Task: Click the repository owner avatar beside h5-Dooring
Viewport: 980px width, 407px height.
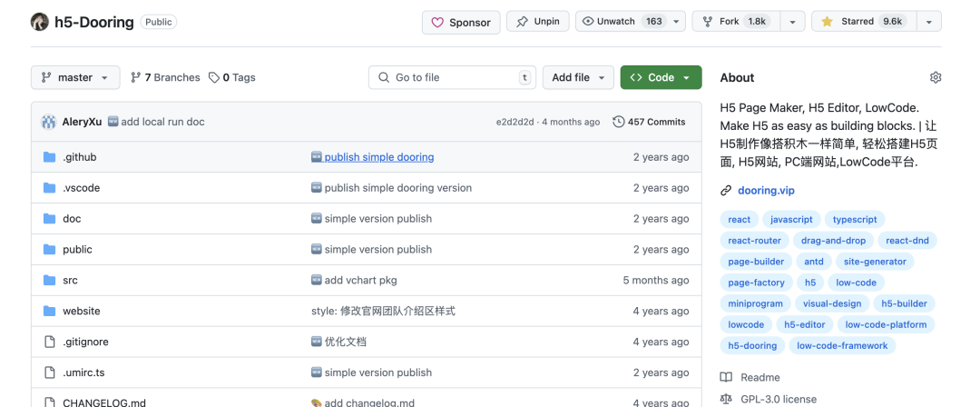Action: 39,22
